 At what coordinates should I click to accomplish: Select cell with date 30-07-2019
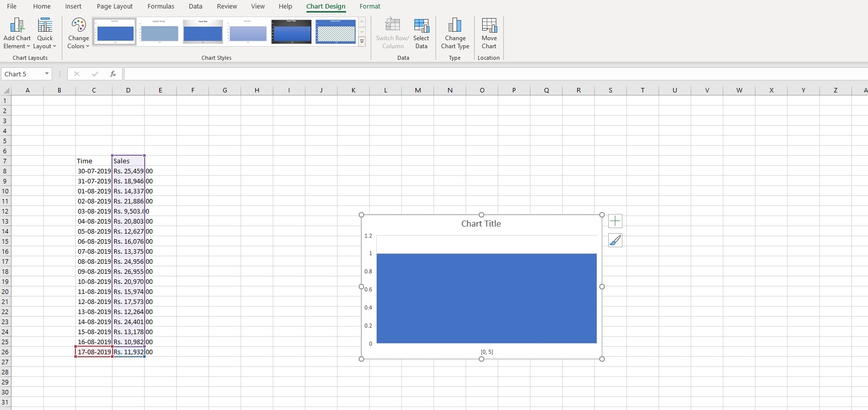coord(94,171)
